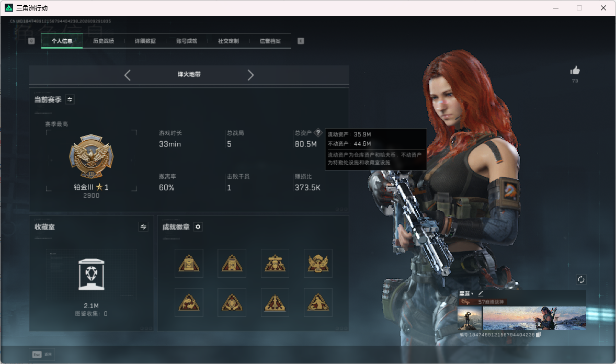616x364 pixels.
Task: Click the rotate character model icon
Action: click(581, 279)
